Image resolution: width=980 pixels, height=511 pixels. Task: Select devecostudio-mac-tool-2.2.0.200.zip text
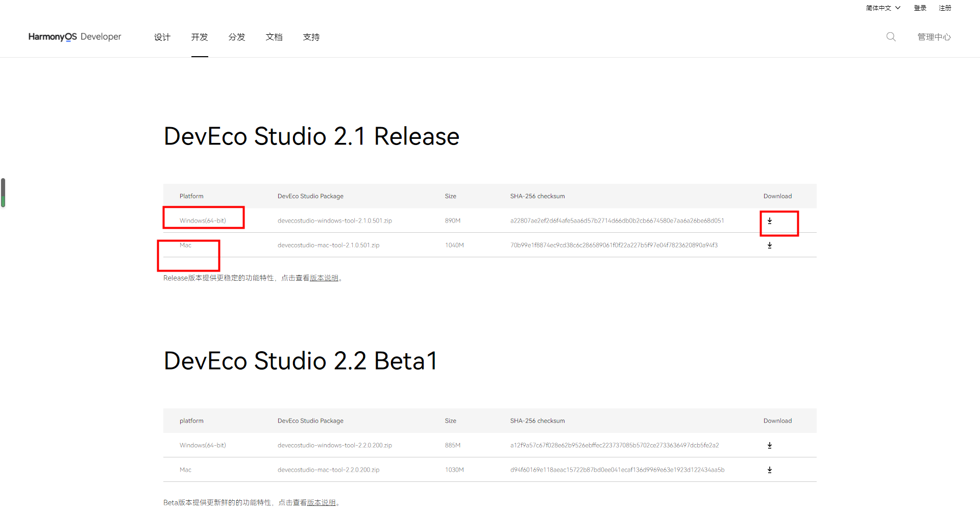tap(329, 470)
